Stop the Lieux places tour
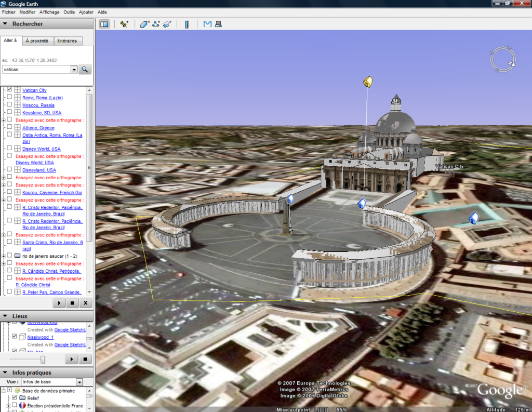 click(85, 359)
